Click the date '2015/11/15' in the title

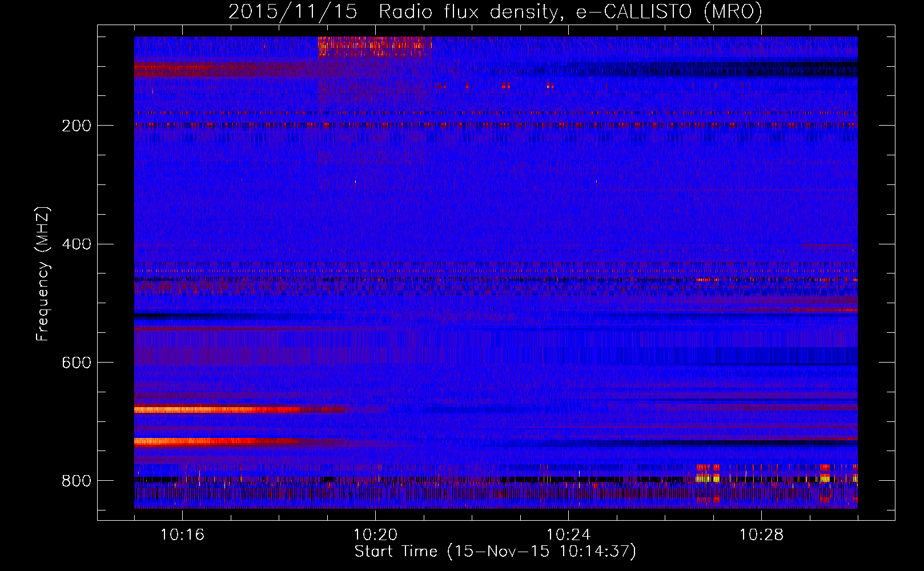pos(293,11)
